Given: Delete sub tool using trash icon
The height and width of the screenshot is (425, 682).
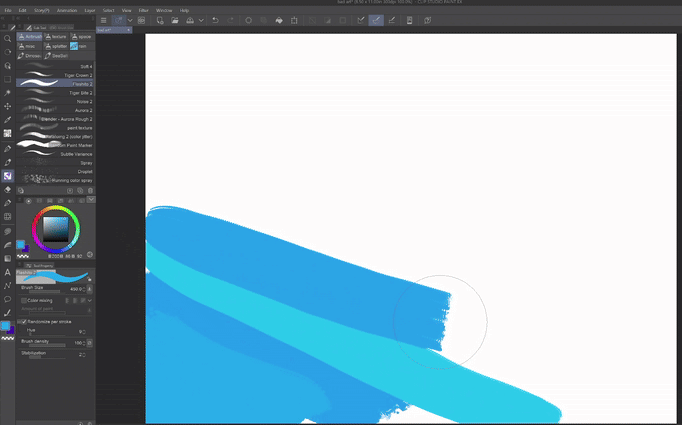Looking at the screenshot, I should coord(90,190).
